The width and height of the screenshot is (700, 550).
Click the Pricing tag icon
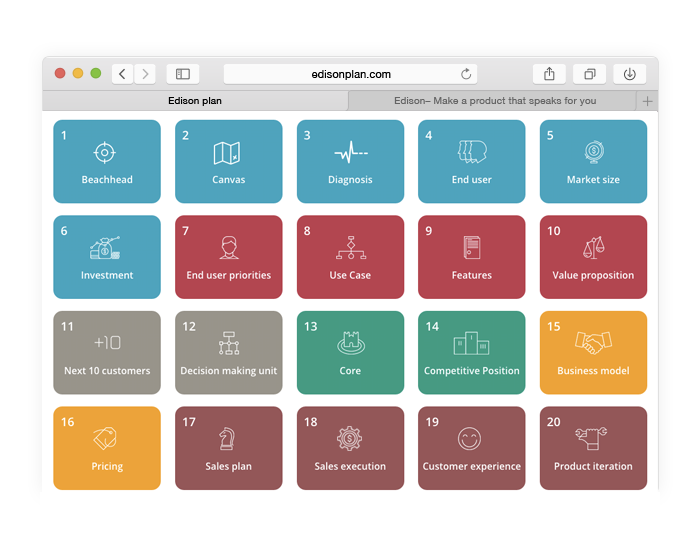point(105,438)
